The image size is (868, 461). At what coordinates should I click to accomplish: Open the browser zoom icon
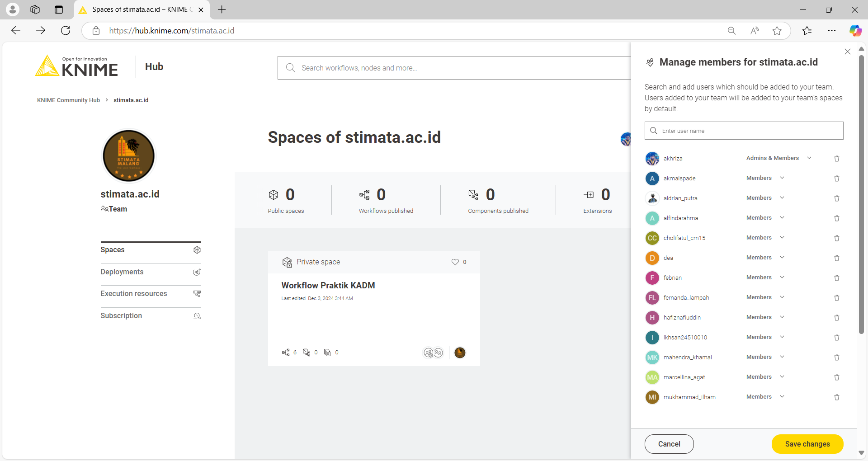pyautogui.click(x=731, y=31)
